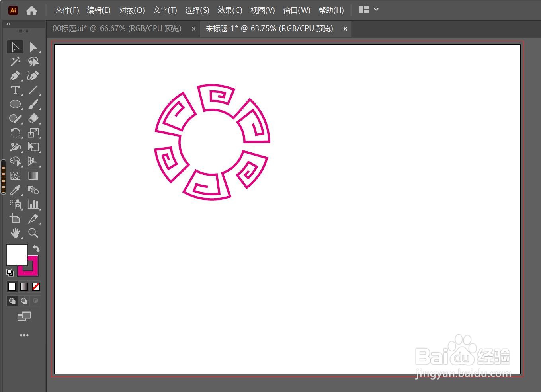Open the 文字(T) menu
Viewport: 541px width, 392px height.
(165, 10)
